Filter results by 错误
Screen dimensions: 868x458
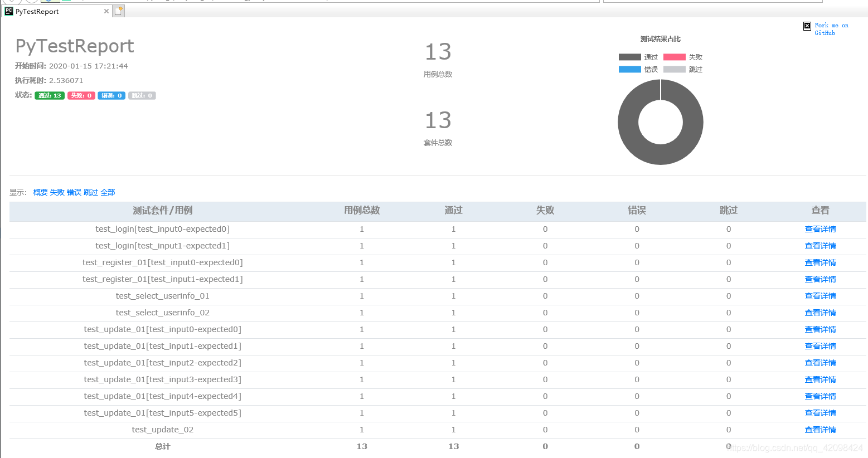(x=74, y=192)
